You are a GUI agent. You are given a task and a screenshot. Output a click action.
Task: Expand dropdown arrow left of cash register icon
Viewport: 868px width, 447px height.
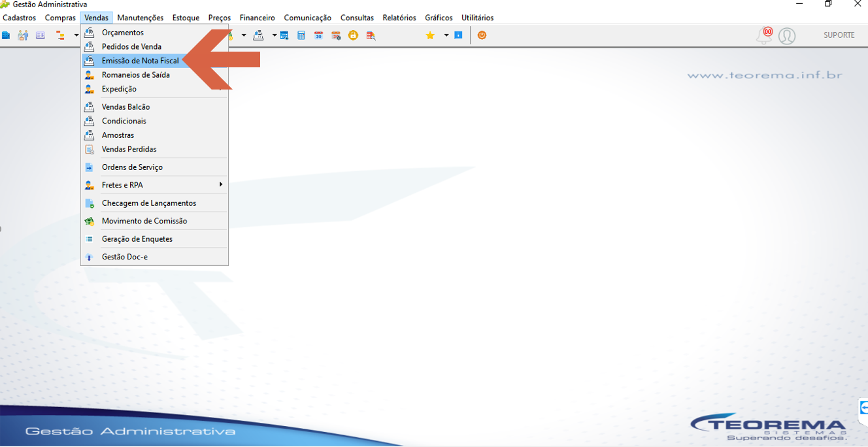click(x=244, y=35)
